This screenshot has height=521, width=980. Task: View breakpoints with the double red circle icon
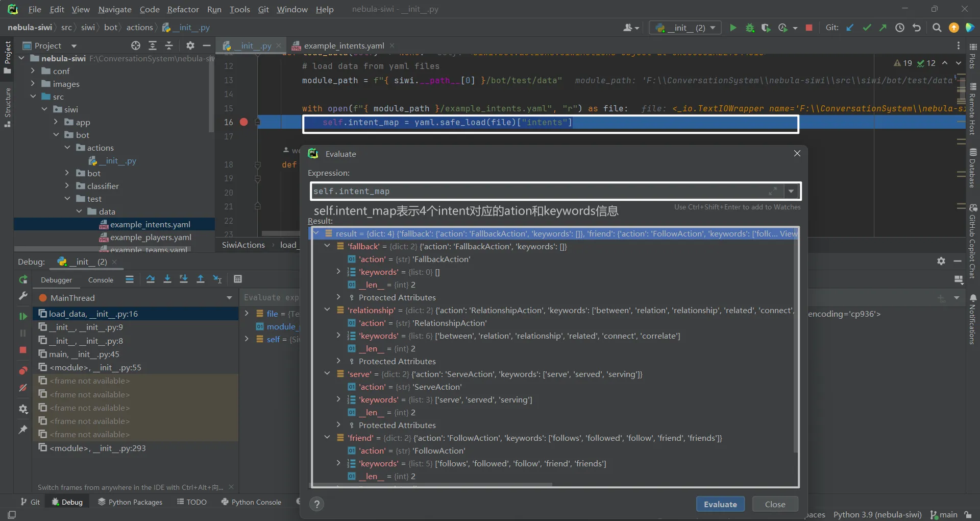(x=23, y=371)
